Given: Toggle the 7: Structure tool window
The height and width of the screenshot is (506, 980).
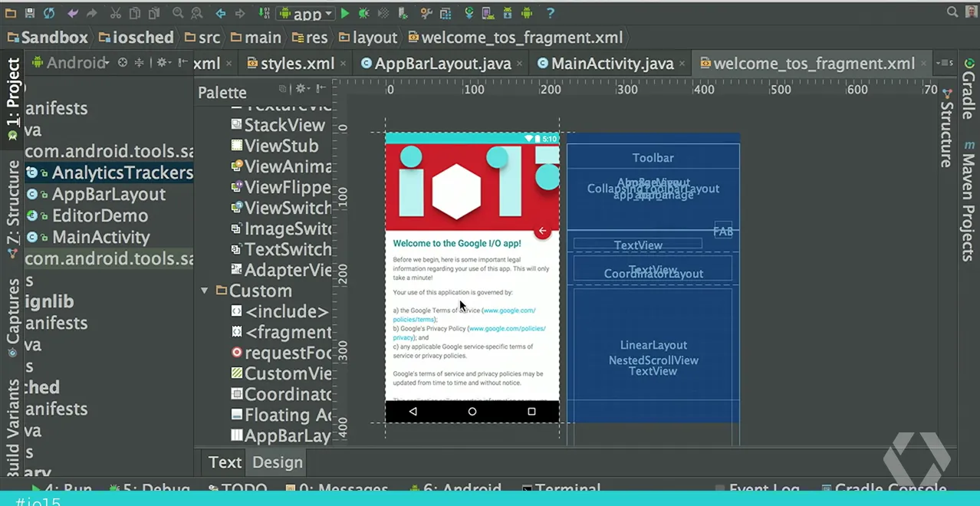Looking at the screenshot, I should [13, 209].
